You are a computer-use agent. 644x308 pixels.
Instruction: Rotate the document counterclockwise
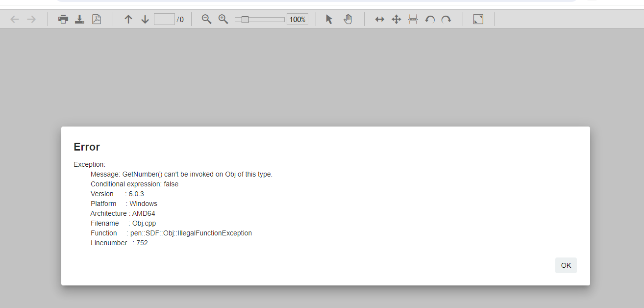430,19
